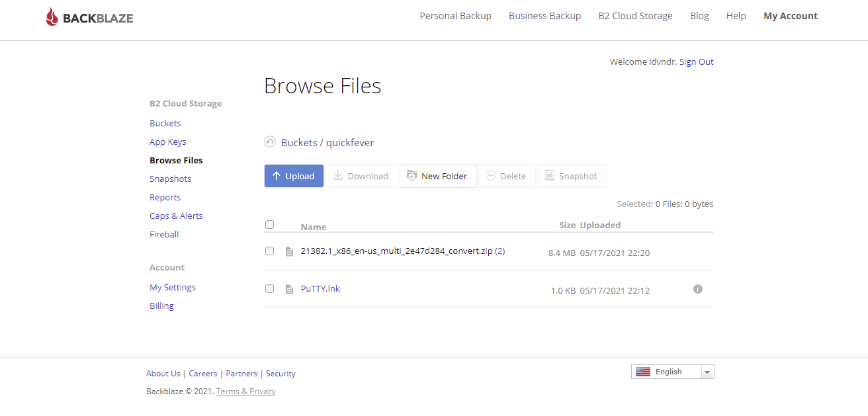Open the My Account menu
The image size is (868, 416).
point(791,16)
